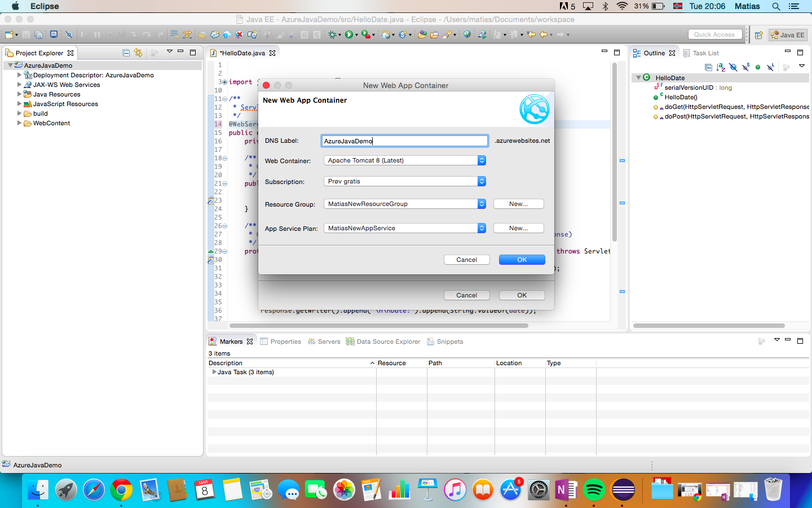Click the Quick Access search field

pyautogui.click(x=714, y=34)
